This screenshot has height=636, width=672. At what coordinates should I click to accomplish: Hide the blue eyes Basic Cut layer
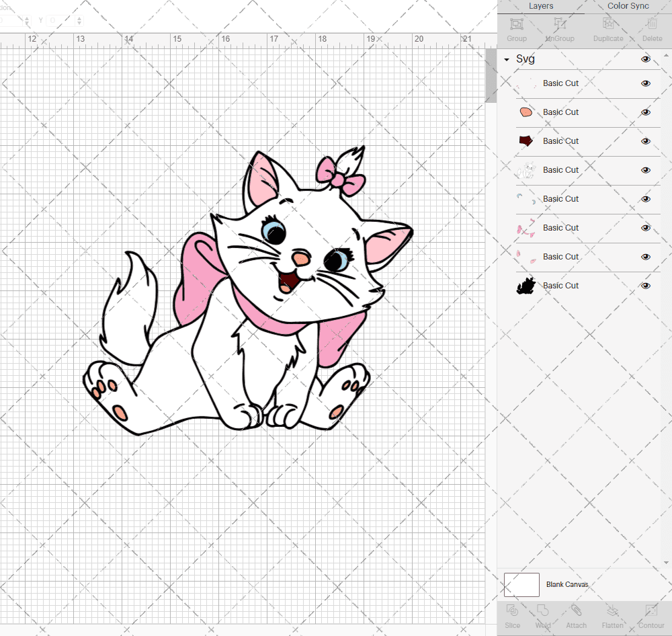[645, 199]
